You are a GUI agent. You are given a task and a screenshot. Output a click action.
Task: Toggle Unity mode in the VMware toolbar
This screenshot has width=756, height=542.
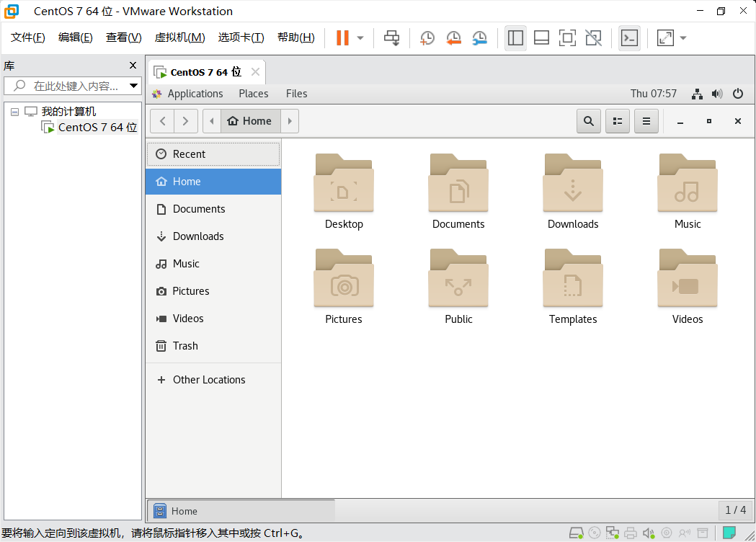[594, 37]
